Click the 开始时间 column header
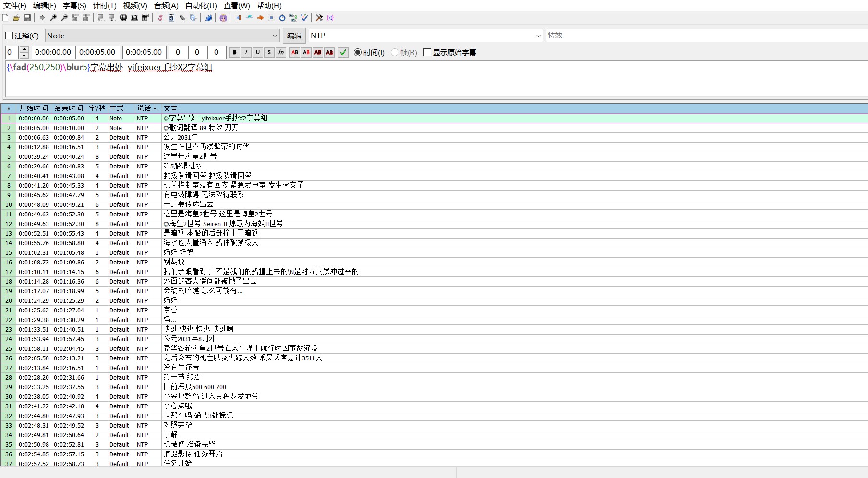The height and width of the screenshot is (478, 868). [x=34, y=108]
